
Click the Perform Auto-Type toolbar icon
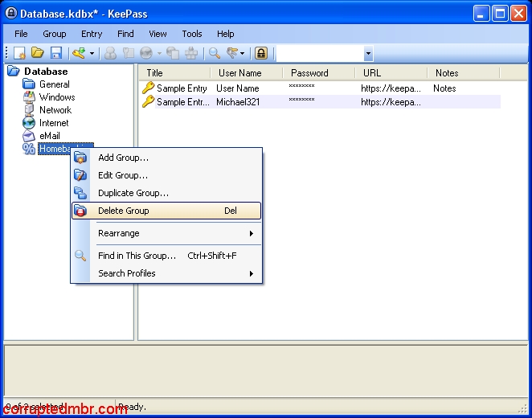(x=191, y=53)
